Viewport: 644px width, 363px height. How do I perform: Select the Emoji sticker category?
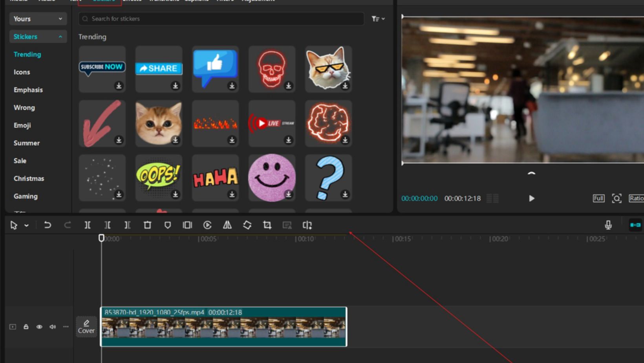point(22,125)
